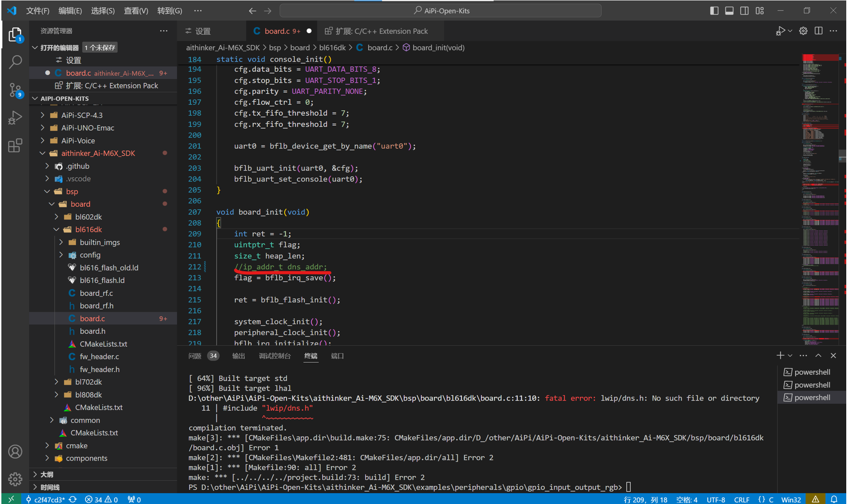Open more editor actions ellipsis
Image resolution: width=849 pixels, height=504 pixels.
833,31
